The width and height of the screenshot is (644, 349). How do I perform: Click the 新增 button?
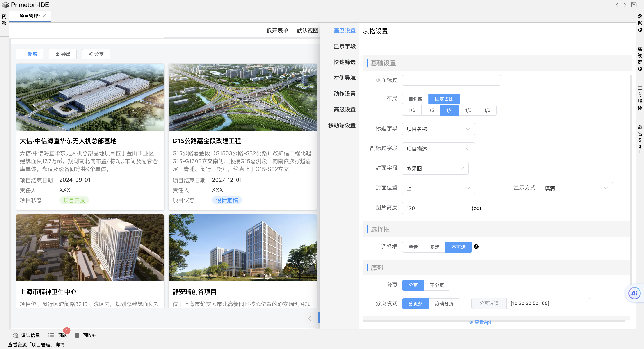coord(30,54)
